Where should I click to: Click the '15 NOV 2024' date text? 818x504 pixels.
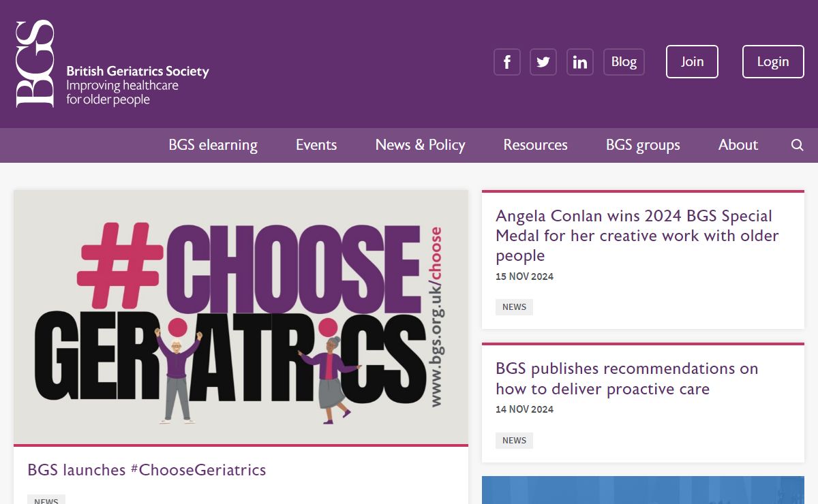[x=524, y=277]
